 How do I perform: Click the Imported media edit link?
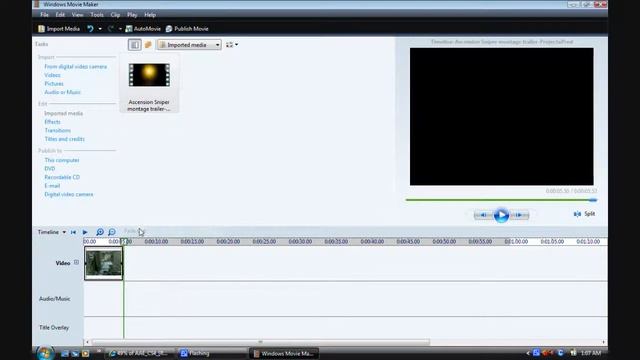coord(63,113)
